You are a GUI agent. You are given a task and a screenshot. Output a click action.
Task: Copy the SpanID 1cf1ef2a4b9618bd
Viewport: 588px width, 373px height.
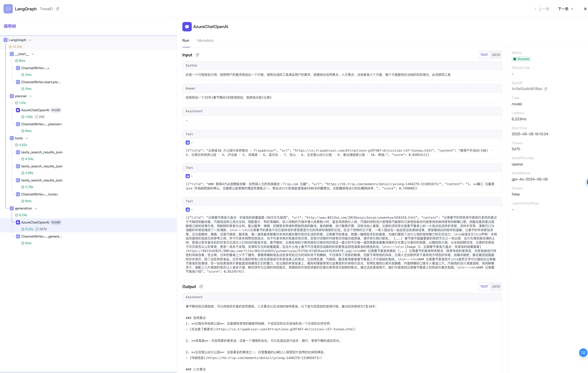click(x=546, y=89)
